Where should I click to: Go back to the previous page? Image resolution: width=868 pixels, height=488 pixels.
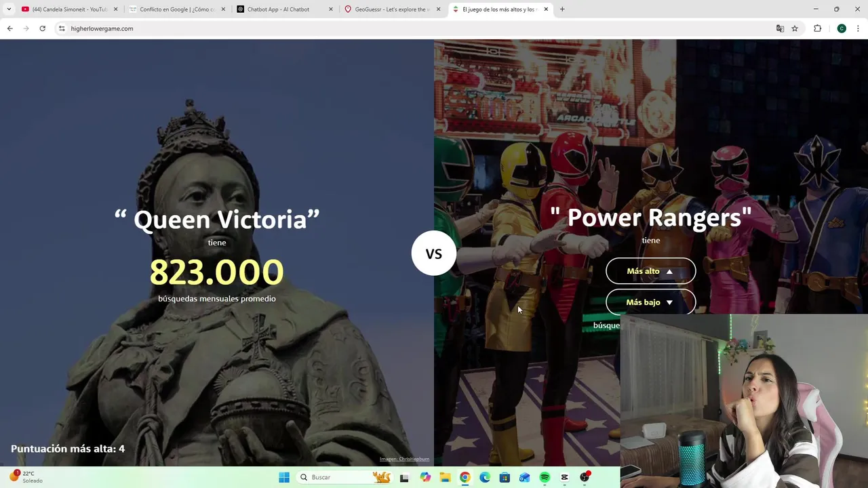(x=9, y=28)
